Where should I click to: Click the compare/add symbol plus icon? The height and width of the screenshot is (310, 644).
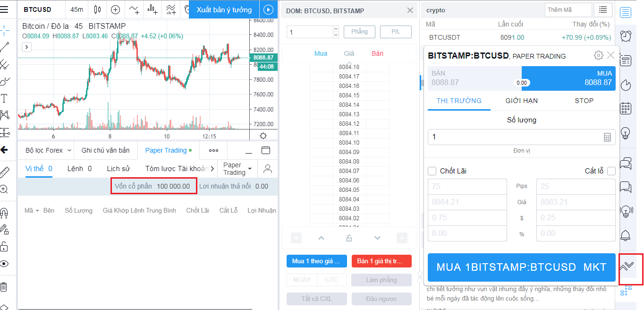(116, 9)
